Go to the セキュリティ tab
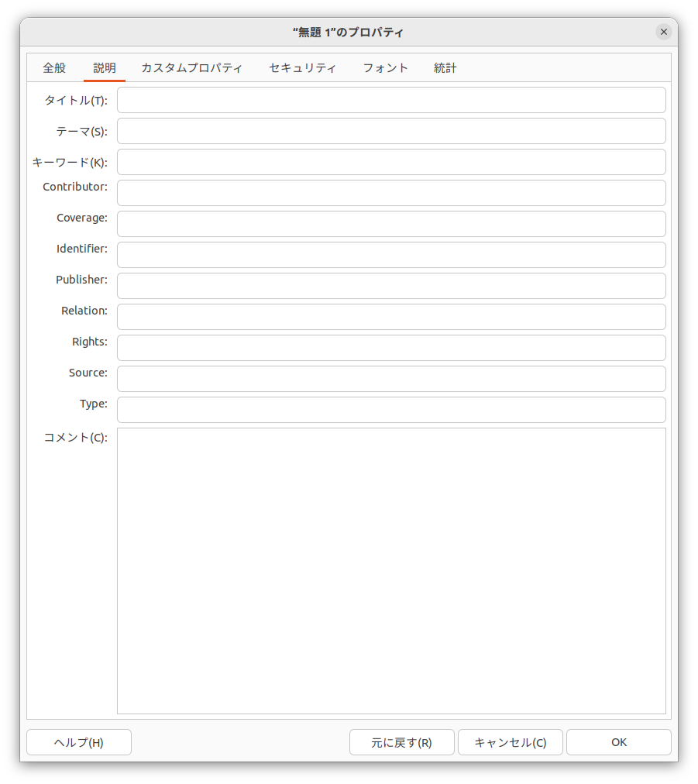 303,68
